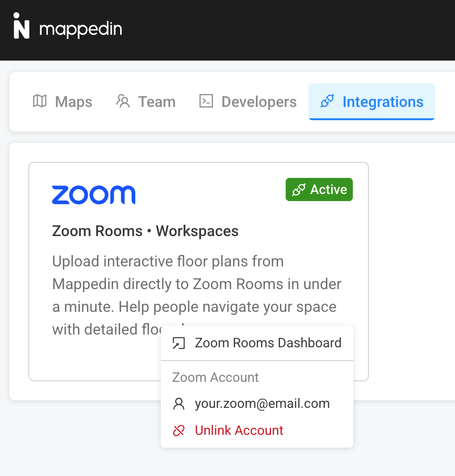
Task: Click the Zoom Account section header
Action: [215, 377]
